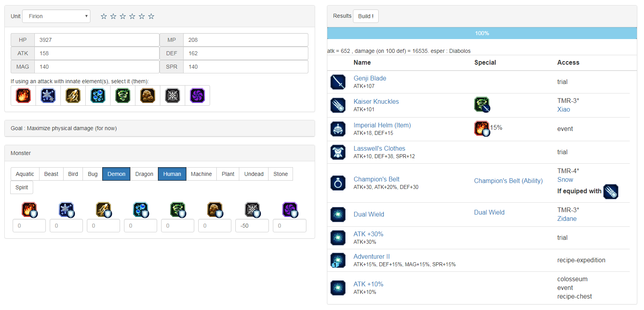The image size is (644, 310).
Task: Open the Kaiser Knuckles link
Action: point(376,101)
